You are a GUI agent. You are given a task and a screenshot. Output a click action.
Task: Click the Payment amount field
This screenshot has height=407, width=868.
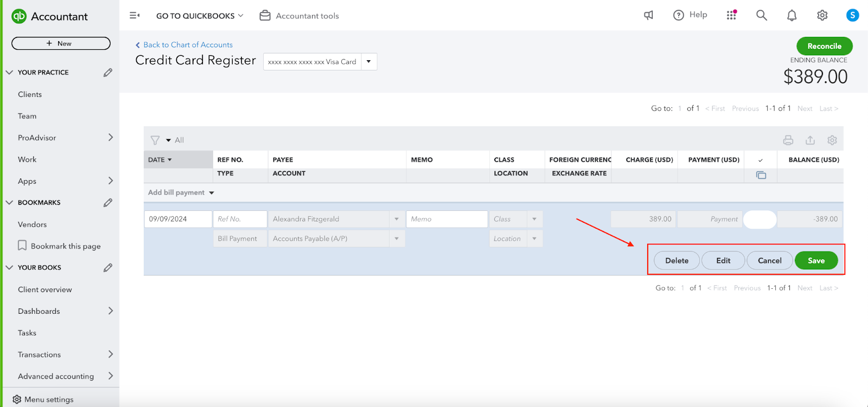[710, 219]
